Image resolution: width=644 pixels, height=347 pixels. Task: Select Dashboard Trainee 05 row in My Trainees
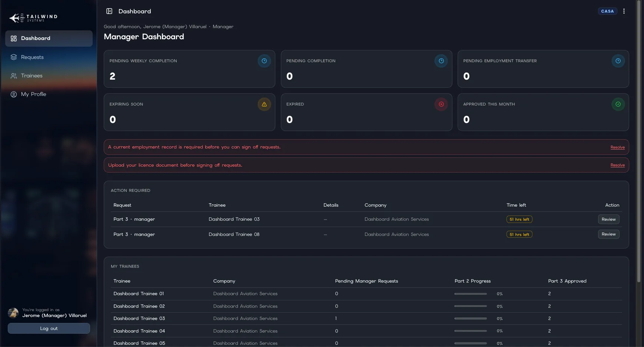[366, 343]
